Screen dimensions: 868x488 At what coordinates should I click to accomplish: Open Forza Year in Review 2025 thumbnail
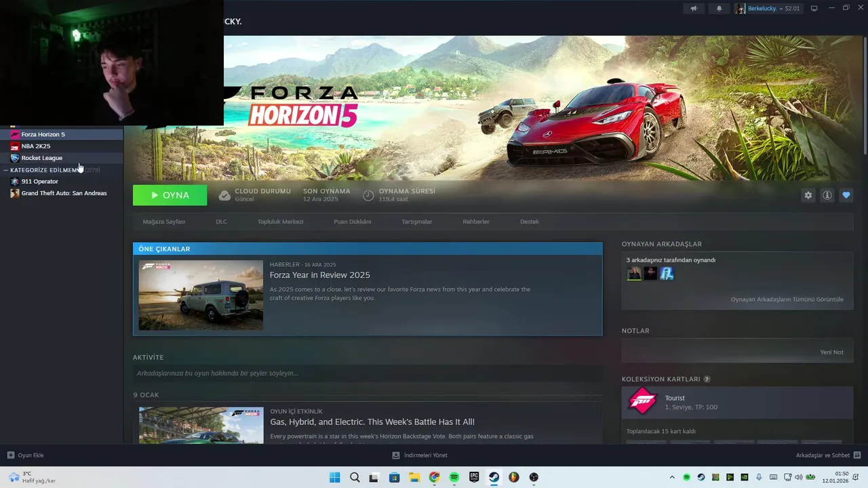point(201,295)
